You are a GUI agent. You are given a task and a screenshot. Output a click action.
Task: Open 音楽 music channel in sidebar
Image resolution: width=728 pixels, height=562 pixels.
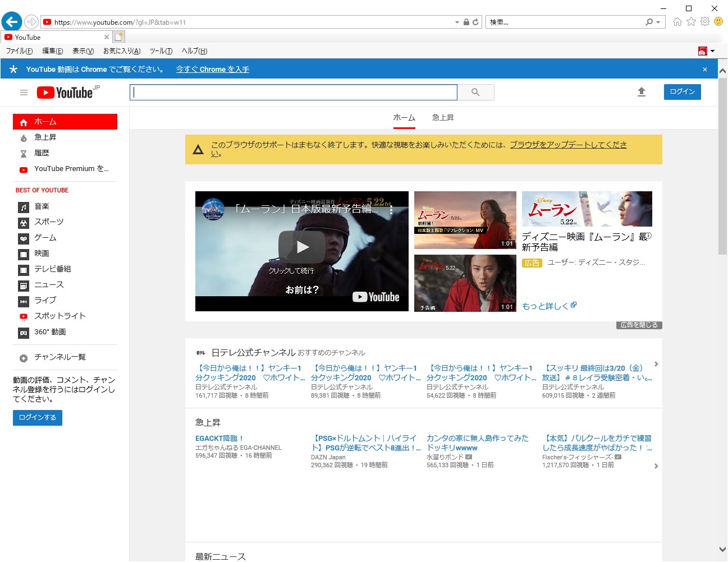pos(65,207)
